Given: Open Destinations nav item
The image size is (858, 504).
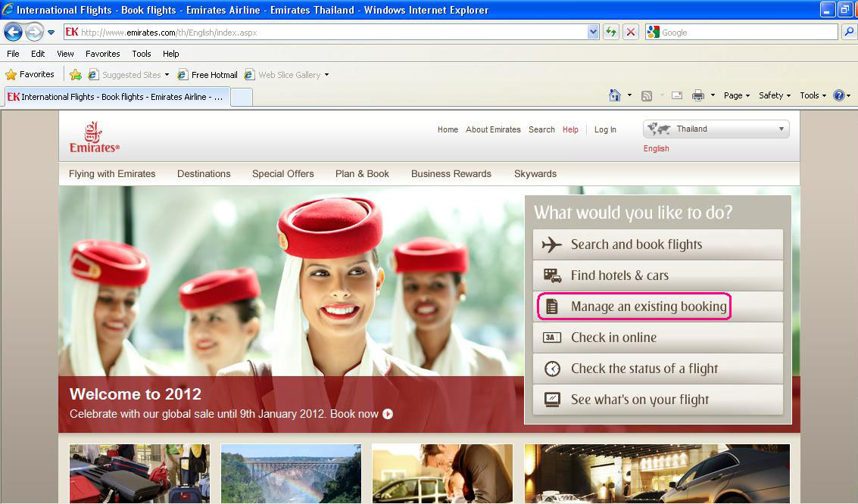Looking at the screenshot, I should coord(204,174).
